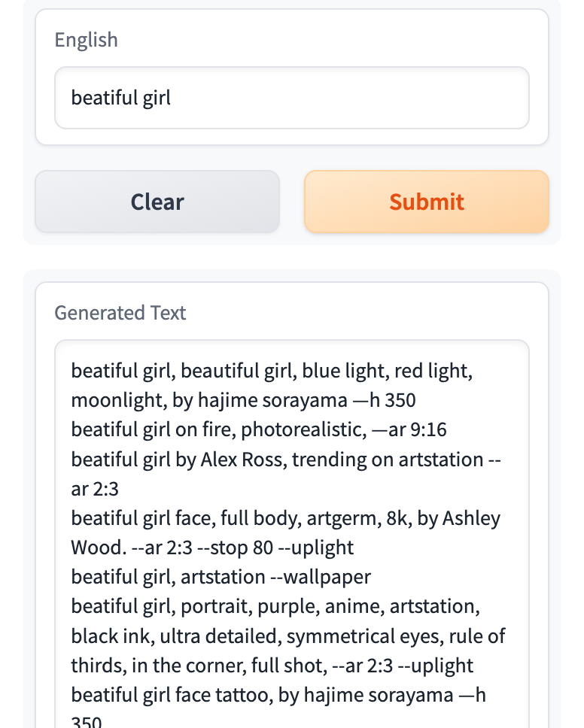This screenshot has height=728, width=584.
Task: Click 'beatiful girl, portrait, purple, anime' line
Action: 275,606
